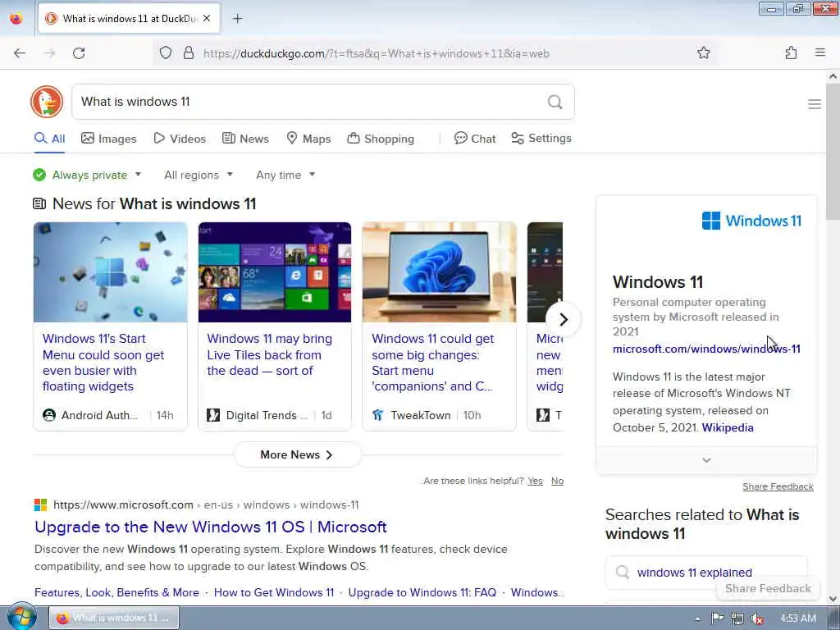Click the floating Share Feedback button
Image resolution: width=840 pixels, height=630 pixels.
click(x=768, y=588)
